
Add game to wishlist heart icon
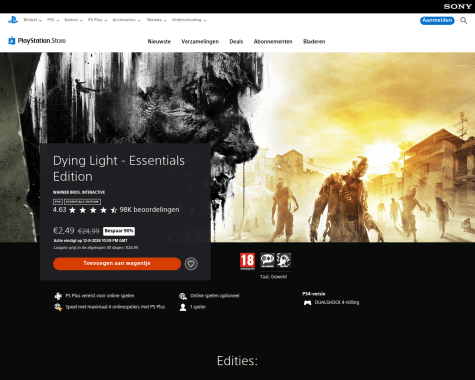tap(191, 264)
